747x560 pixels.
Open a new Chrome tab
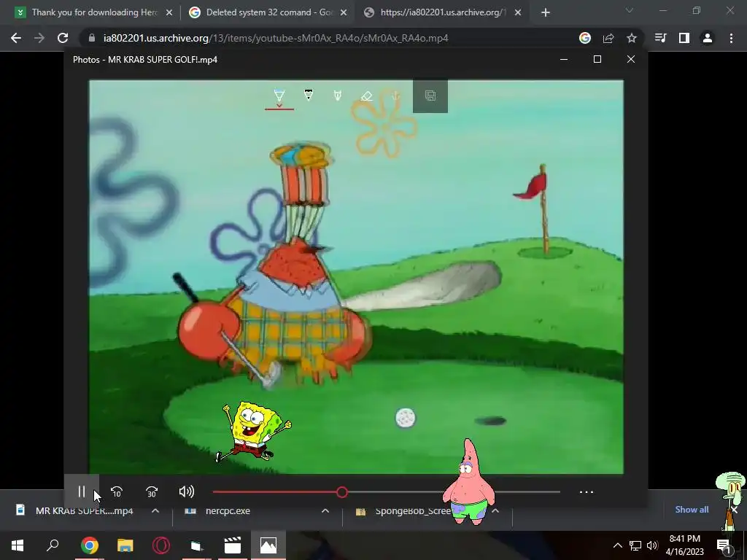(546, 13)
